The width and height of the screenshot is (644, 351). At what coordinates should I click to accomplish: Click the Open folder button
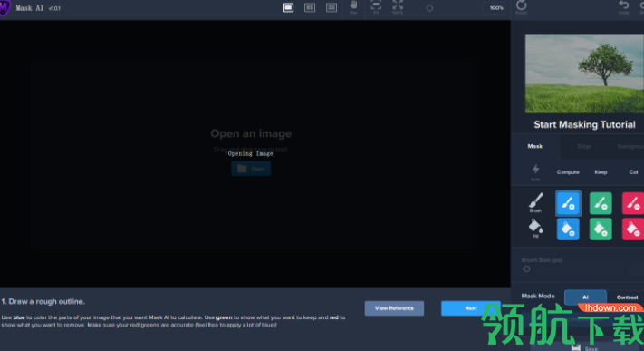251,169
